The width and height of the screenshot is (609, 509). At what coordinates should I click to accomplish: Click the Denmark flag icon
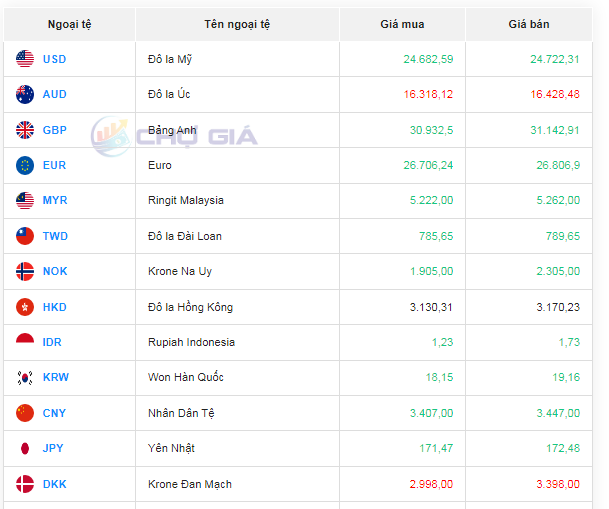25,484
